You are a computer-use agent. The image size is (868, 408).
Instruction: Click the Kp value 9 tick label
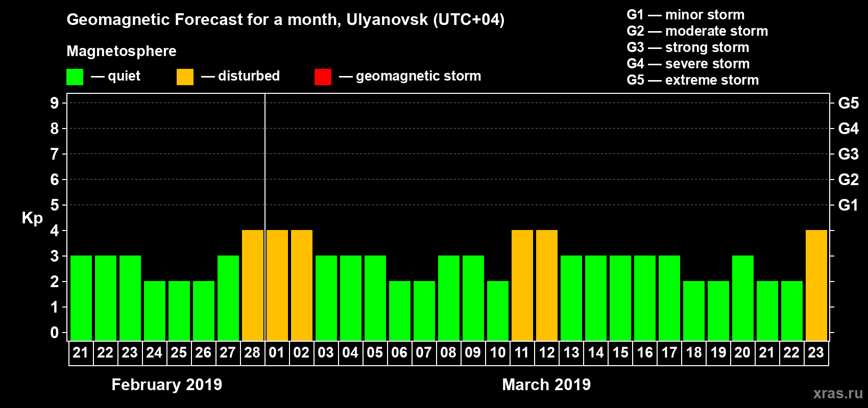pyautogui.click(x=55, y=103)
